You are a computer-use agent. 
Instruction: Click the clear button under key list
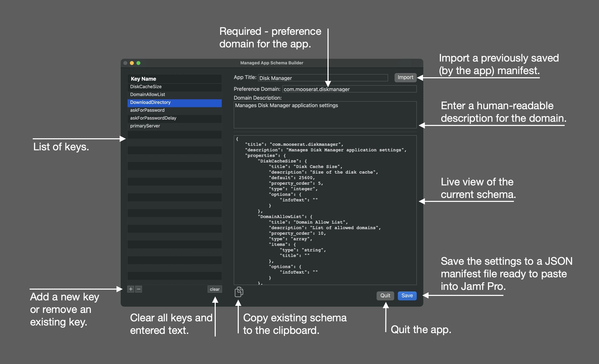click(x=215, y=289)
